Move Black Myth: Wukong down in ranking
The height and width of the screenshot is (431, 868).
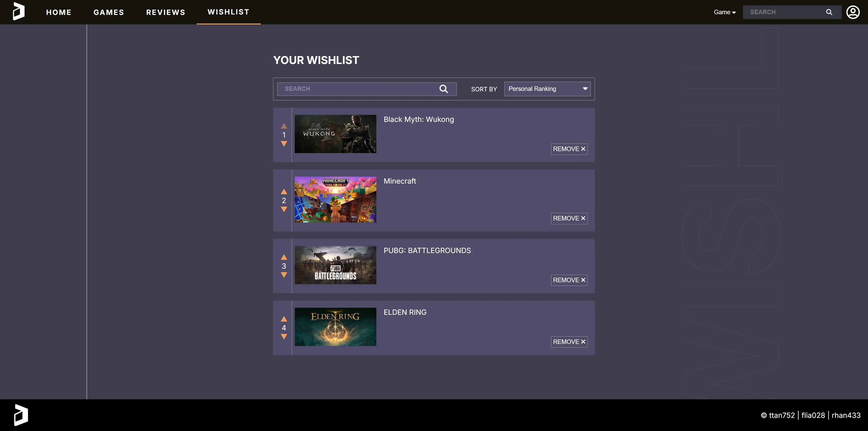[284, 144]
